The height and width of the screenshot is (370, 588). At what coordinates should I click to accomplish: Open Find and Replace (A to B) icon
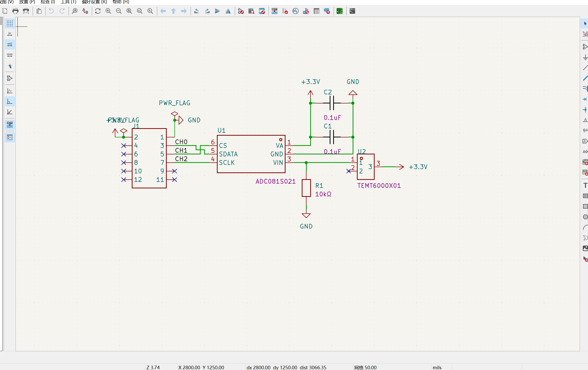click(x=85, y=11)
